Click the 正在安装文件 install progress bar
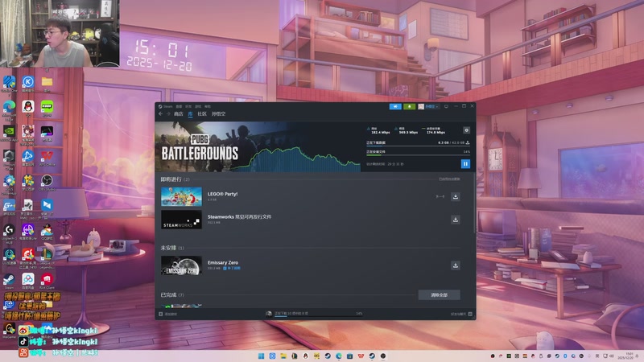Image resolution: width=644 pixels, height=362 pixels. (x=418, y=155)
